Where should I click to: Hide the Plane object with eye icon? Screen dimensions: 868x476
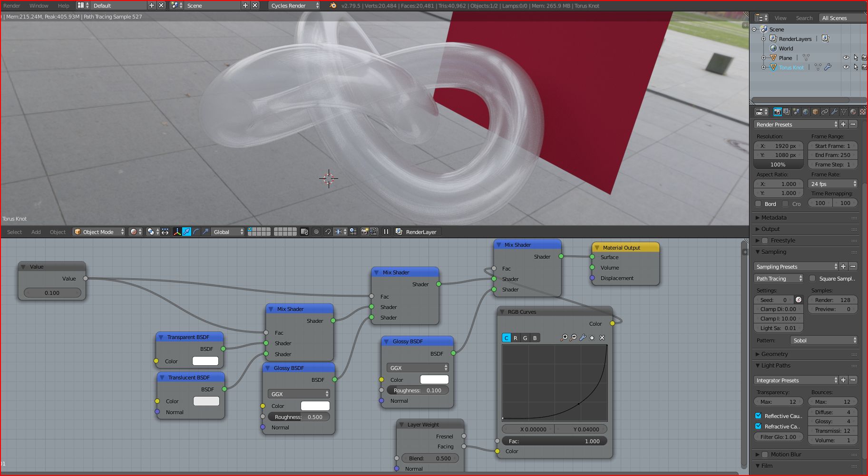click(x=846, y=58)
